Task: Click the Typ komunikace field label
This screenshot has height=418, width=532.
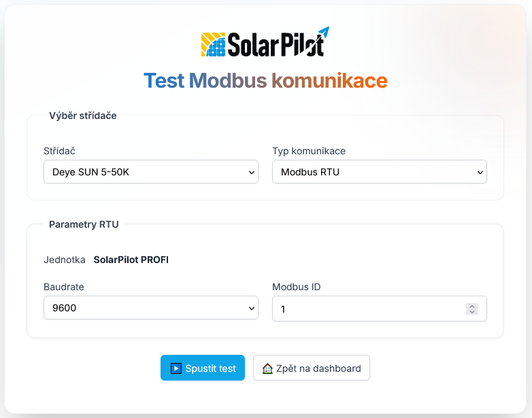Action: click(309, 151)
